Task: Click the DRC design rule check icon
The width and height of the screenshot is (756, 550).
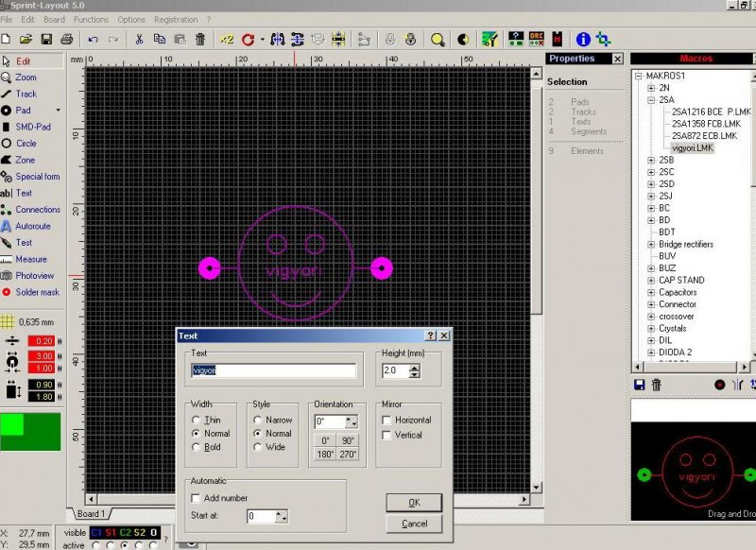Action: [x=537, y=39]
